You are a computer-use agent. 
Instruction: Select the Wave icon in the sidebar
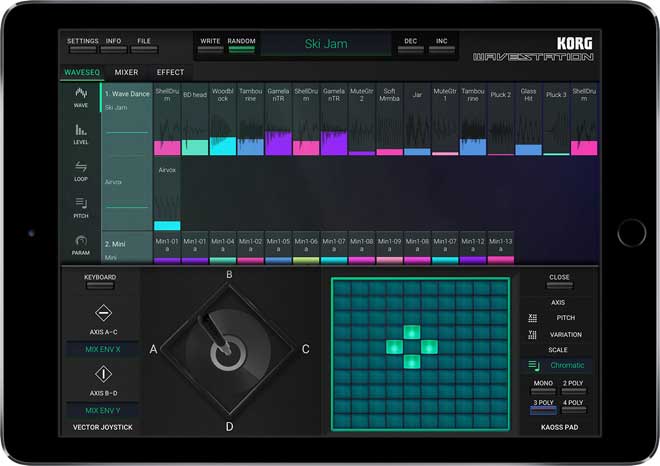pos(80,97)
